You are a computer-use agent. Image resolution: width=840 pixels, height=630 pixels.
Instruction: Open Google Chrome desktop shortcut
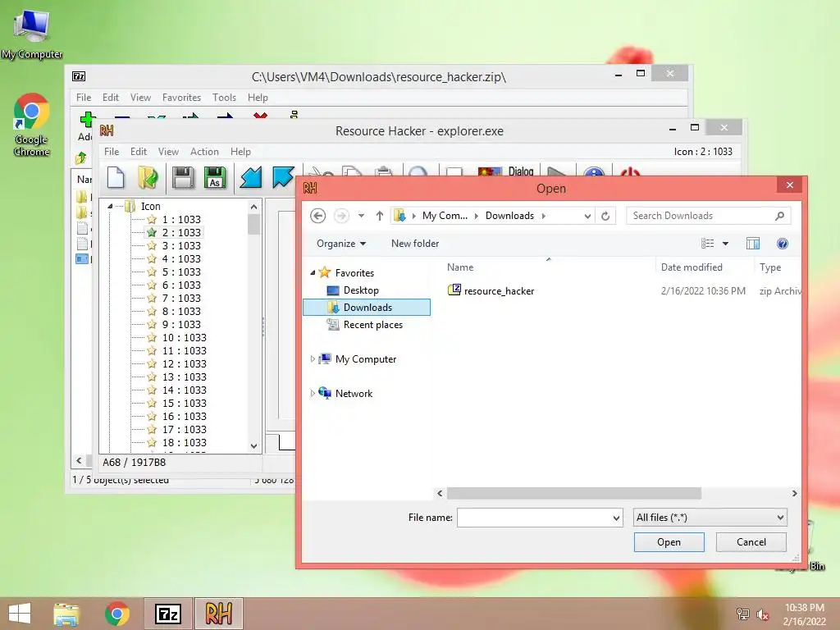(x=32, y=125)
